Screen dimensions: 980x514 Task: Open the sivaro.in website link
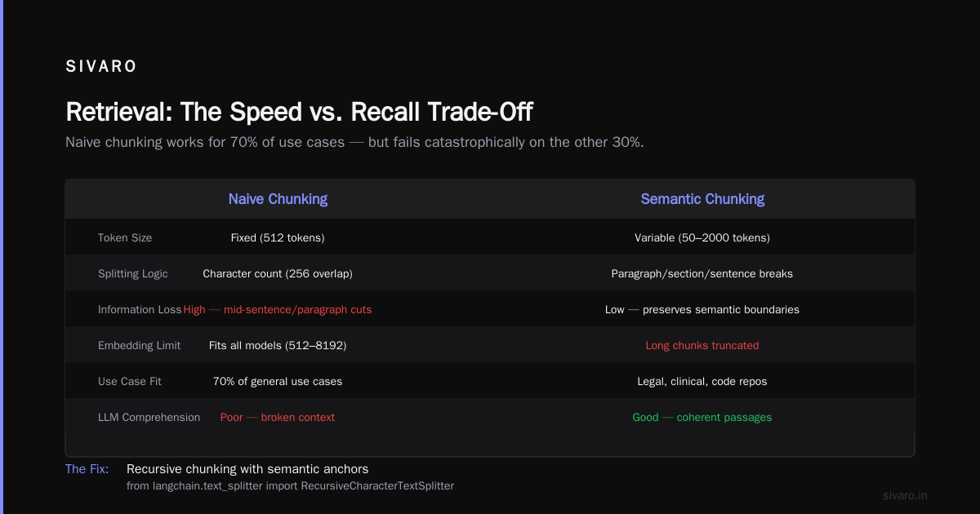[906, 495]
